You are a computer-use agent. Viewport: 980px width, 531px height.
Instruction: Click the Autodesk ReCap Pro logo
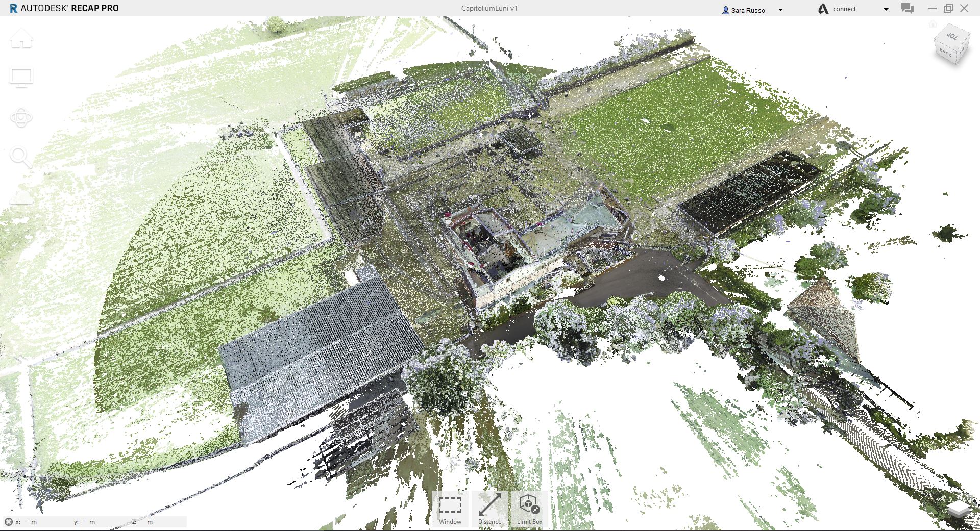click(x=14, y=8)
